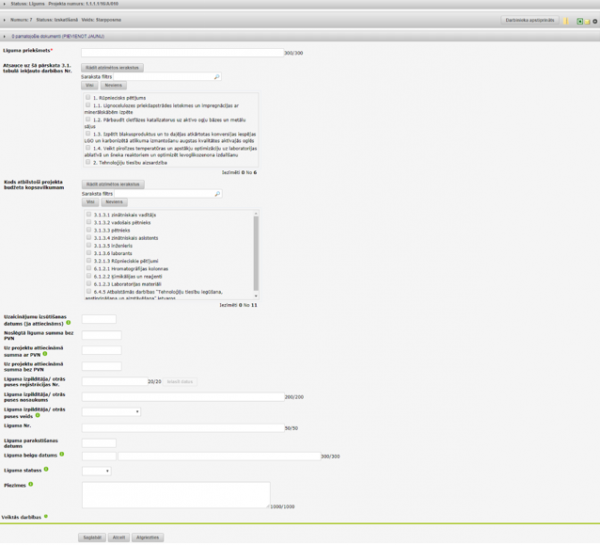Click 'Visi' button under budget list filter
This screenshot has width=600, height=545.
pos(89,200)
